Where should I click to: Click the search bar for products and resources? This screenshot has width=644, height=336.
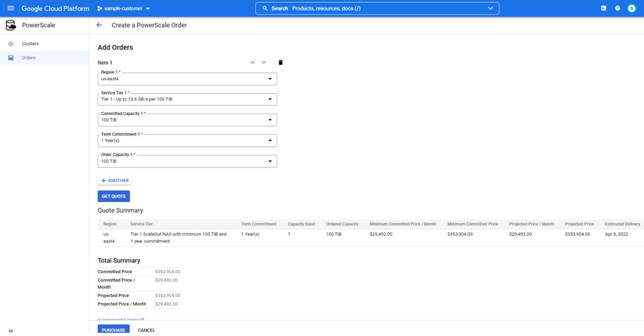point(376,9)
